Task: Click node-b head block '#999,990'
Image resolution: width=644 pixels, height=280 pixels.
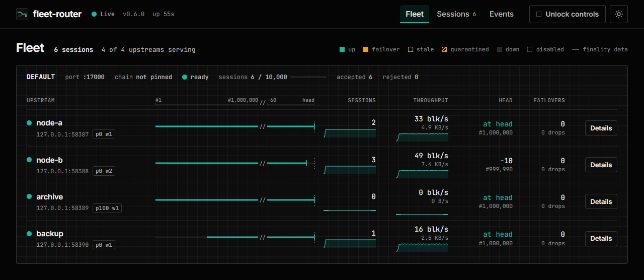Action: click(x=499, y=170)
